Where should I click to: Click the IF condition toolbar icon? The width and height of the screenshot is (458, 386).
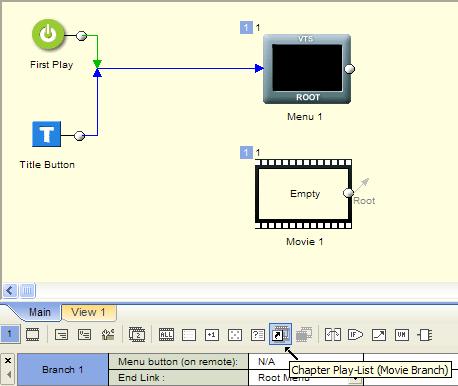coord(355,334)
